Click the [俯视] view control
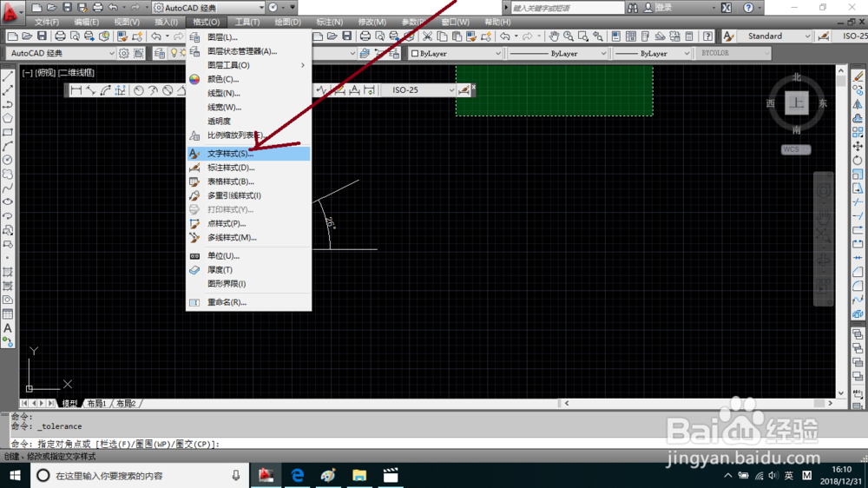868x488 pixels. point(45,73)
